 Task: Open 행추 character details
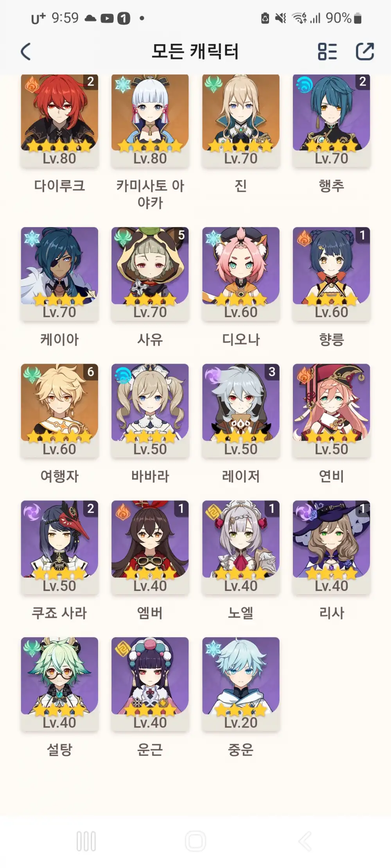coord(332,121)
